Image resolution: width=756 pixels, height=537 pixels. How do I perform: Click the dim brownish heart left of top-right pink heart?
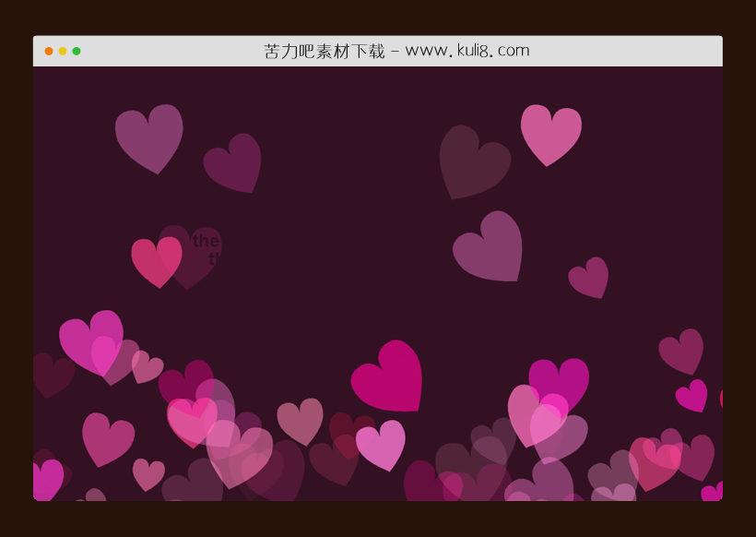click(471, 161)
